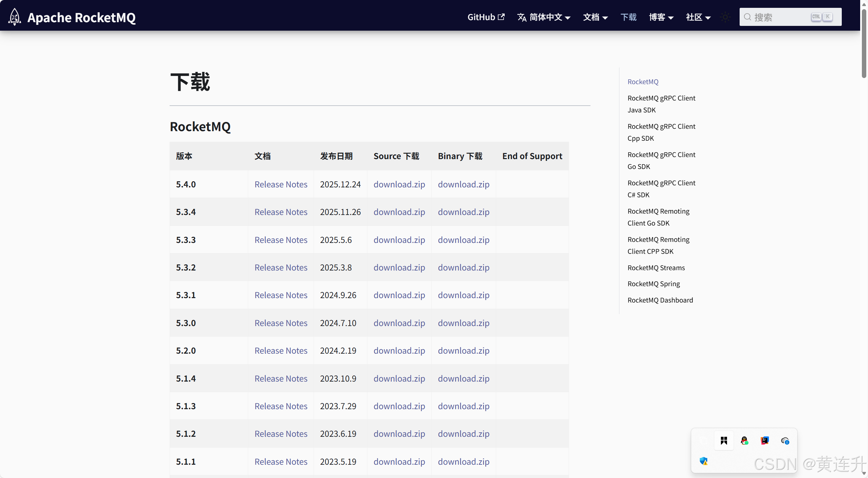Download the 5.3.0 Binary zip

[x=463, y=323]
